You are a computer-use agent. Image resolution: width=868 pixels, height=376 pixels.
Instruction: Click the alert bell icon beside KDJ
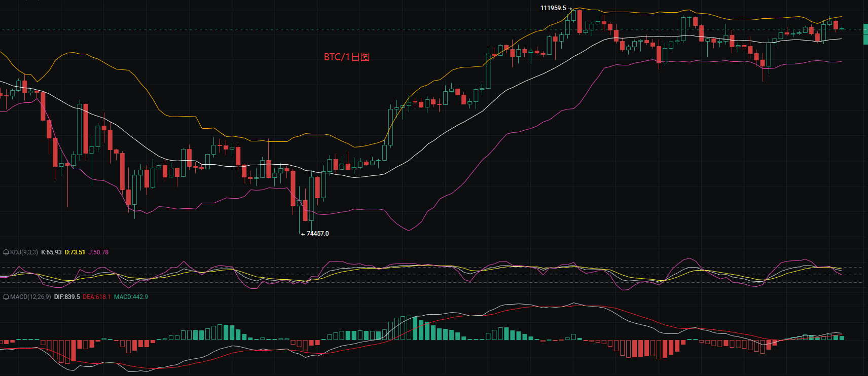tap(6, 252)
